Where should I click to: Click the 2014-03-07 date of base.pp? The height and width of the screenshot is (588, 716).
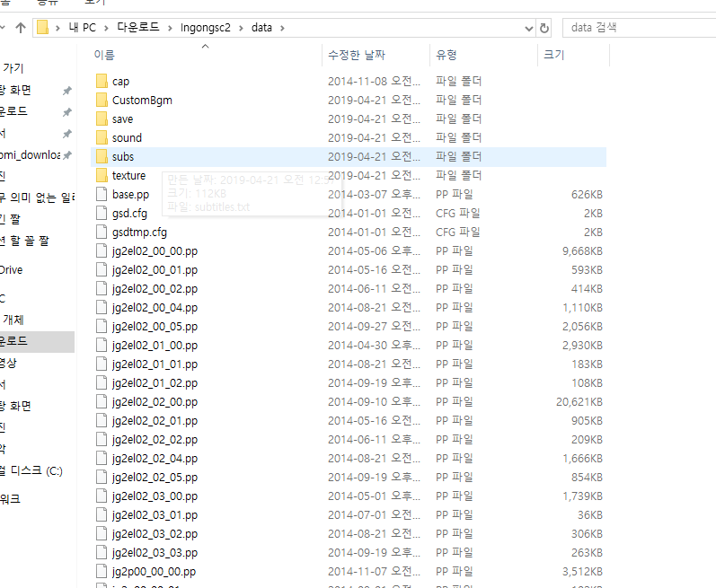[x=374, y=194]
